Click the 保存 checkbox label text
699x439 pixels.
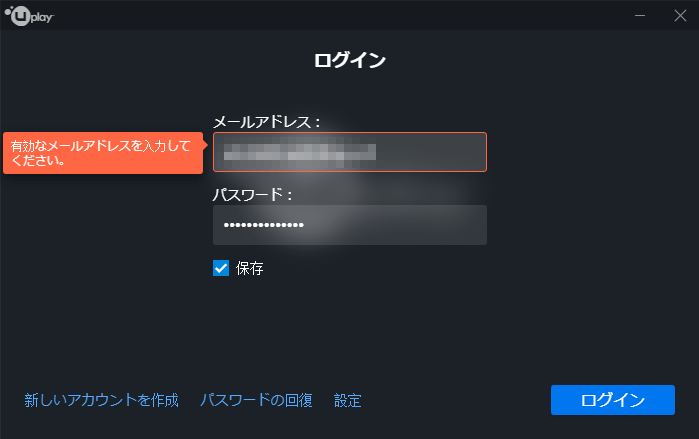point(250,268)
